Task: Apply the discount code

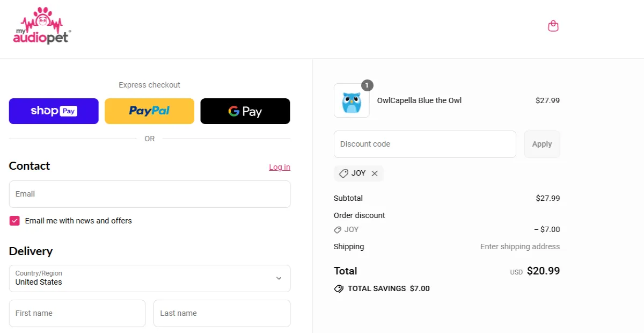Action: tap(542, 144)
